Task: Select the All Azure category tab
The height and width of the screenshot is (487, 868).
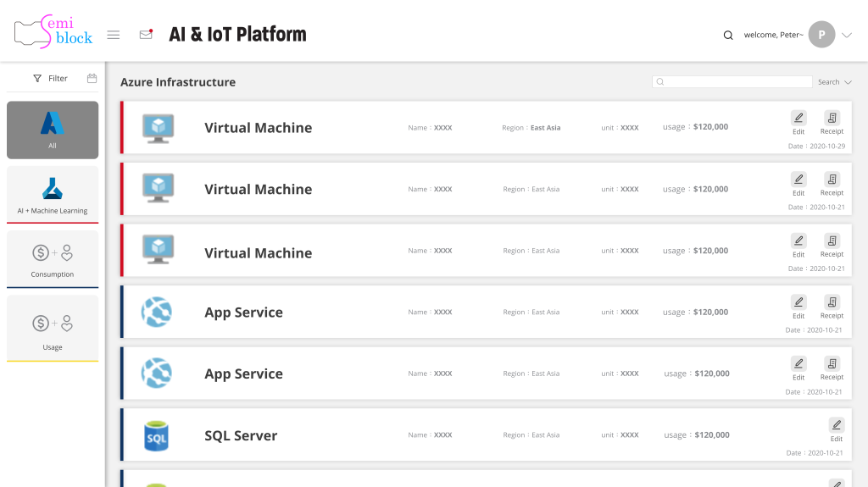Action: point(53,130)
